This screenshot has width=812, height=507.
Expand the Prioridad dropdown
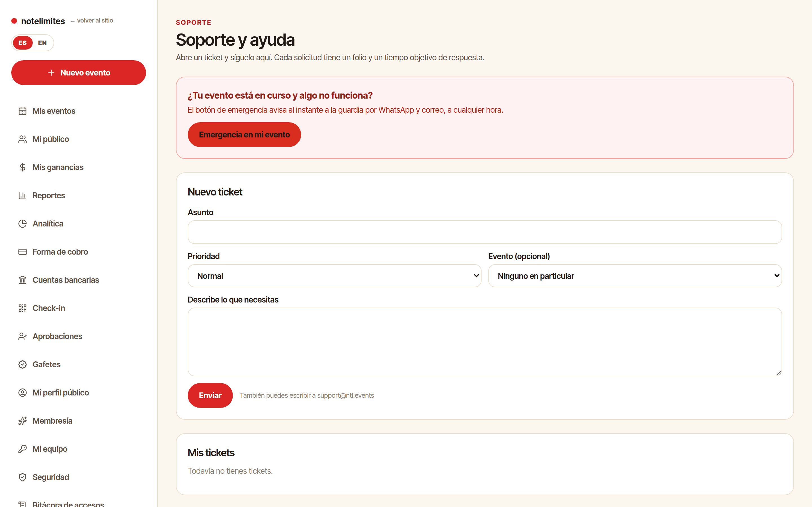tap(334, 276)
